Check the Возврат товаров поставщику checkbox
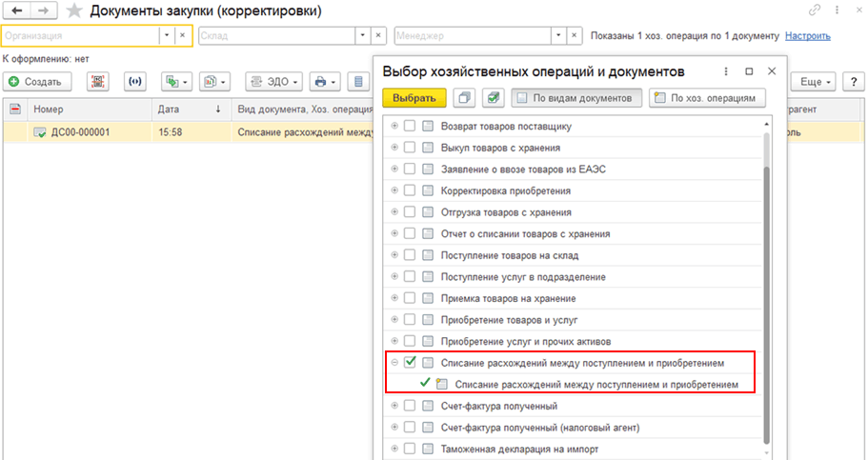 pyautogui.click(x=409, y=127)
